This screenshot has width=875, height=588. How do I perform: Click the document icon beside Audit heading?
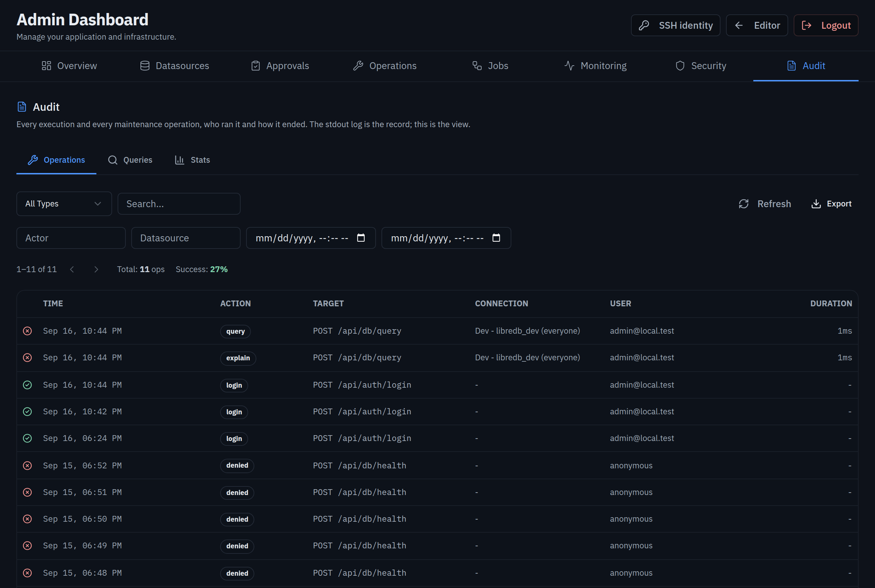coord(22,107)
